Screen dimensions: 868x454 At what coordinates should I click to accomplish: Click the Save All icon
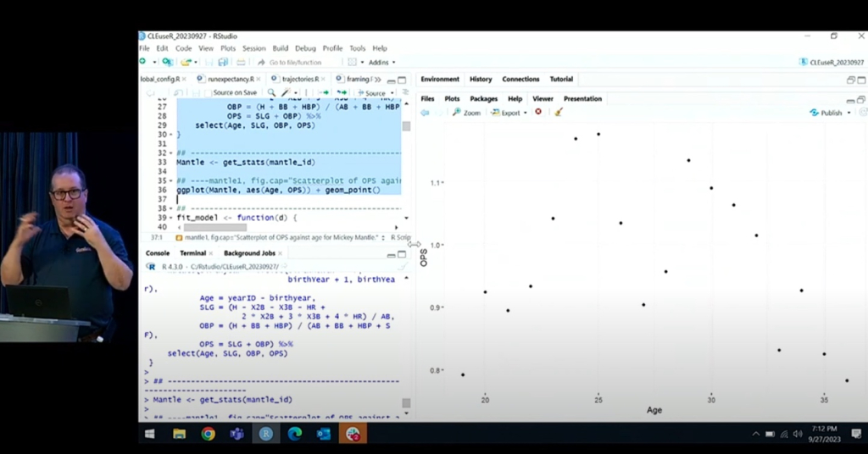[223, 62]
